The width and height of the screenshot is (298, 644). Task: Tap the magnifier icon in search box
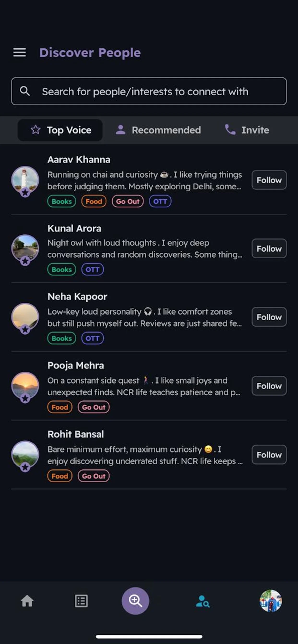point(25,91)
